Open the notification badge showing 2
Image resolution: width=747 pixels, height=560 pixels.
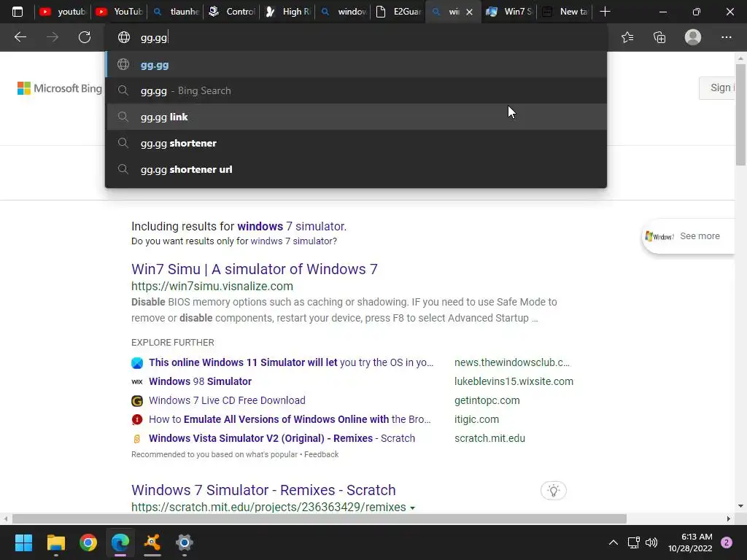[727, 542]
